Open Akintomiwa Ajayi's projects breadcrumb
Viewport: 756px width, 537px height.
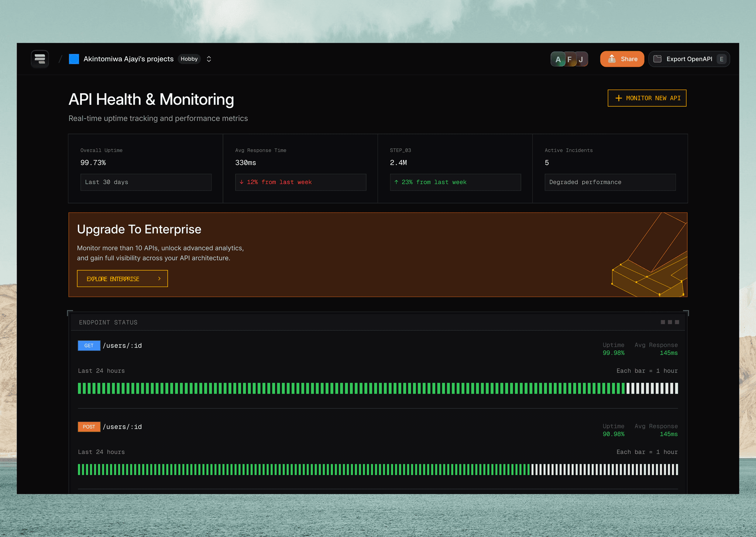(x=128, y=59)
